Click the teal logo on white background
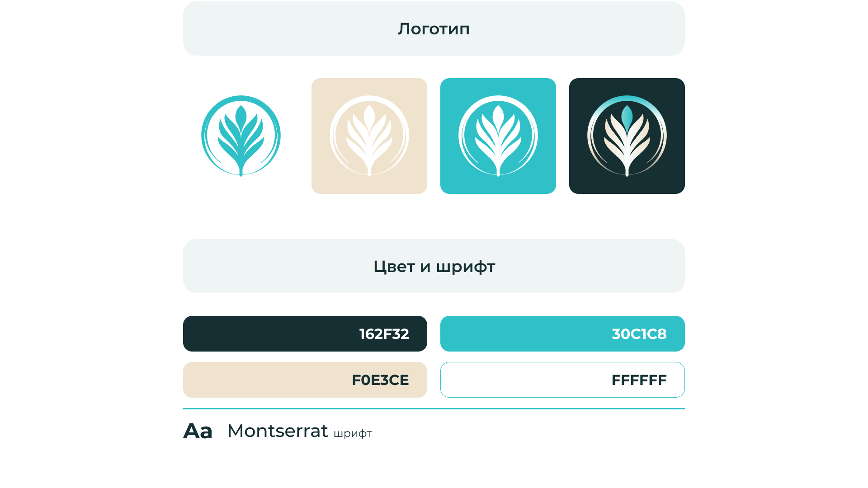Image resolution: width=868 pixels, height=488 pixels. [x=241, y=136]
